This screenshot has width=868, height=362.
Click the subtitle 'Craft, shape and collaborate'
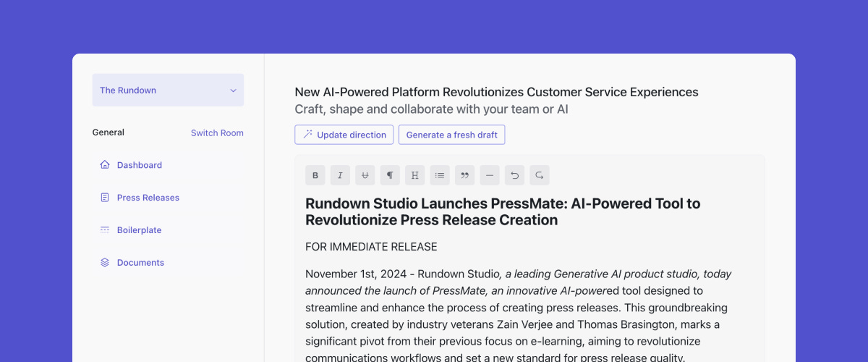click(431, 109)
